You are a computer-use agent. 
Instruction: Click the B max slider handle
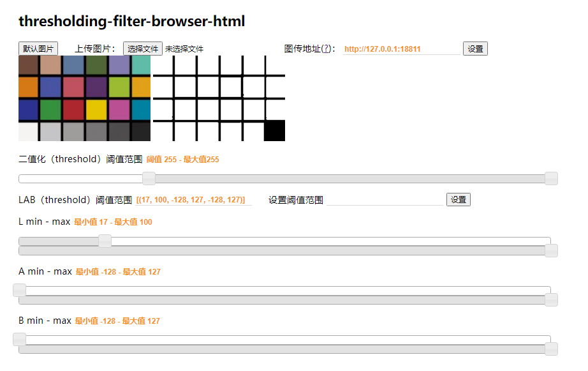tap(551, 349)
